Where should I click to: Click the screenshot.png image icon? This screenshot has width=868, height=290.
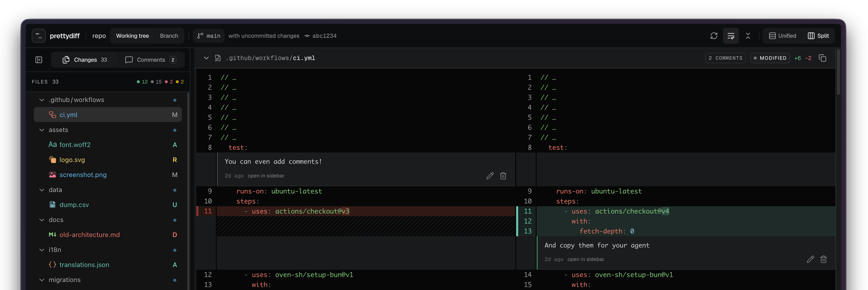pyautogui.click(x=52, y=174)
